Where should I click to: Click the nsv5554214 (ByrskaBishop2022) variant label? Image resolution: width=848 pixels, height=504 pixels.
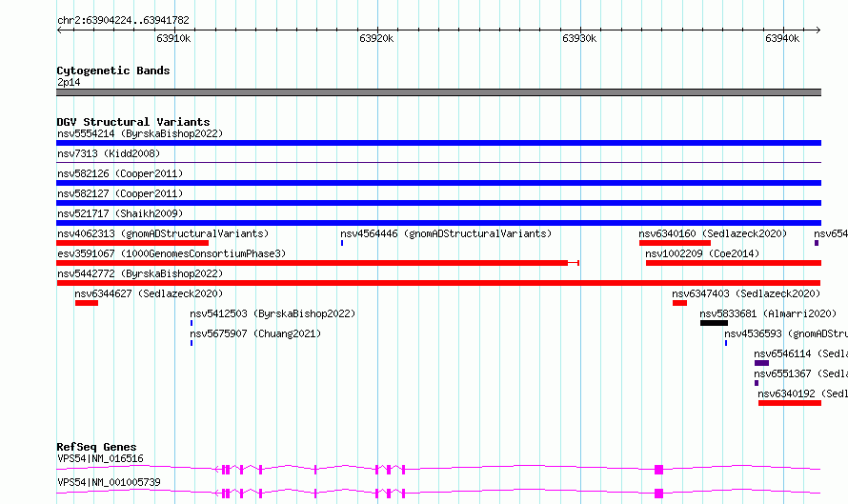pyautogui.click(x=140, y=133)
